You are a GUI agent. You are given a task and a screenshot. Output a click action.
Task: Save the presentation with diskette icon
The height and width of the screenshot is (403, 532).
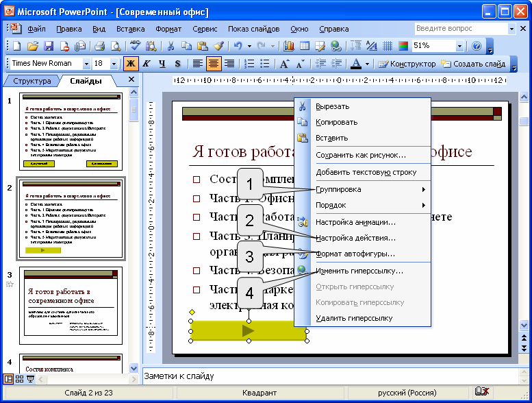[x=49, y=46]
